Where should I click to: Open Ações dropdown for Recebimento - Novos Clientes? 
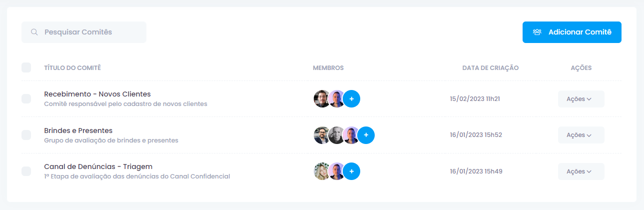[581, 99]
